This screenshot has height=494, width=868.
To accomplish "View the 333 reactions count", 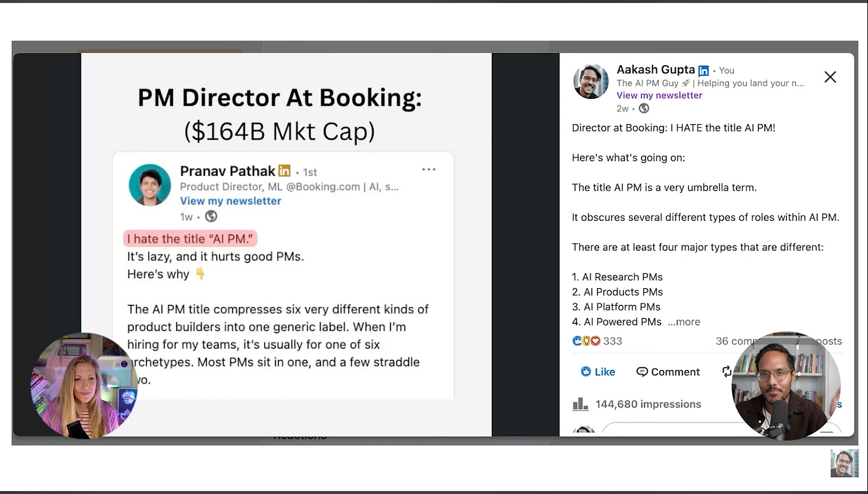I will coord(612,341).
